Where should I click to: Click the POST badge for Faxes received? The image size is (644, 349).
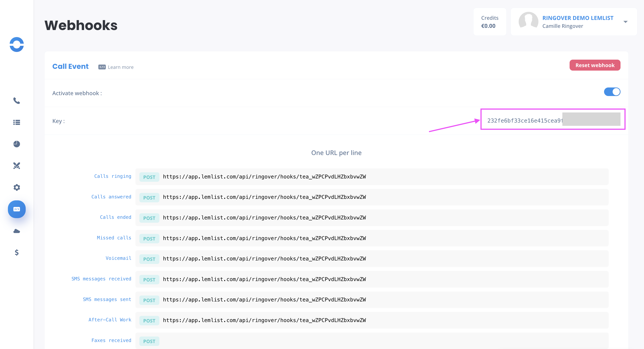[149, 341]
